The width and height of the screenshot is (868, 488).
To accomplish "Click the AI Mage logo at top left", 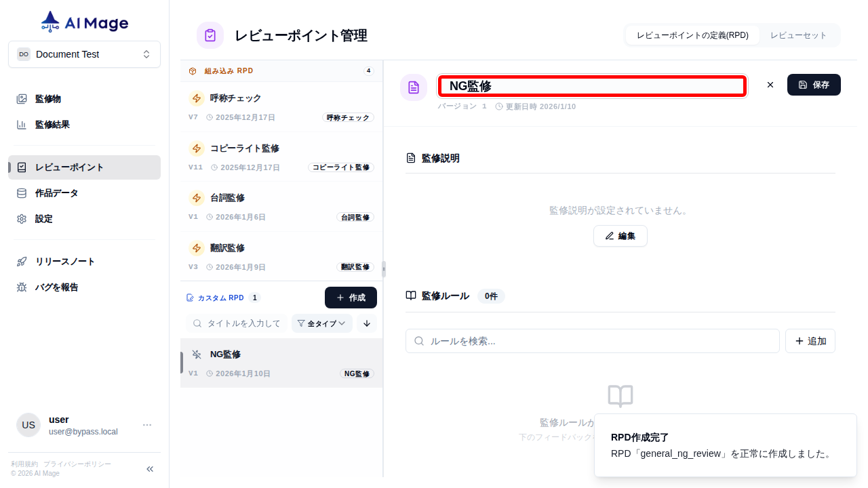I will point(83,21).
